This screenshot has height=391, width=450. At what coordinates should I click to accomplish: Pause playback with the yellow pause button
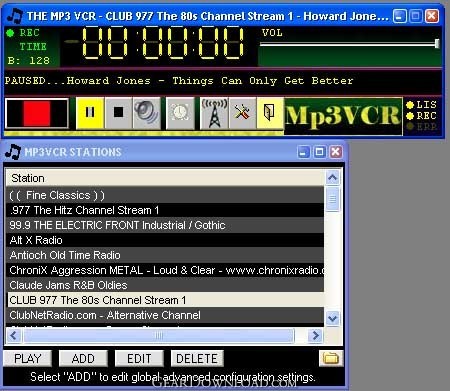click(x=90, y=113)
